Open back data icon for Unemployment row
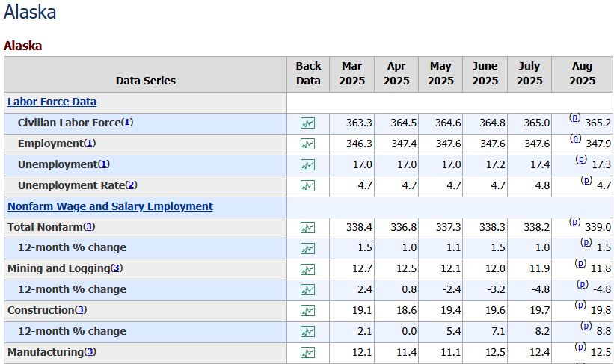Image resolution: width=614 pixels, height=364 pixels. point(307,165)
